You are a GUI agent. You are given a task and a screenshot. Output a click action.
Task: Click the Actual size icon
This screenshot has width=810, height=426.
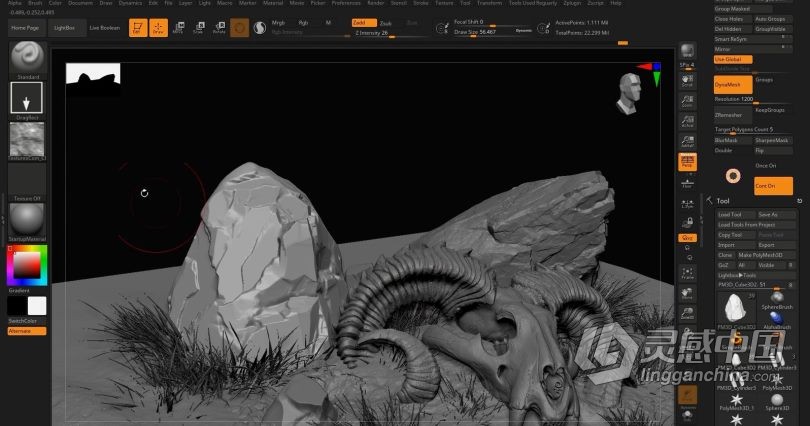click(687, 121)
